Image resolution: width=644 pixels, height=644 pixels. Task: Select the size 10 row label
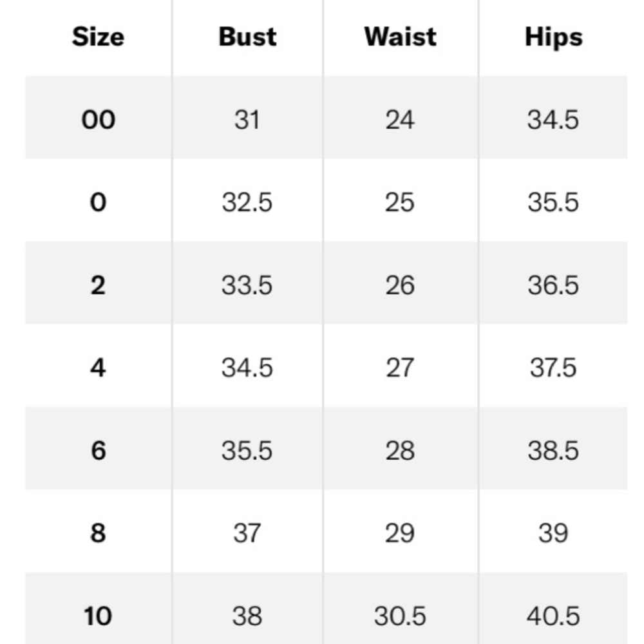pyautogui.click(x=98, y=616)
